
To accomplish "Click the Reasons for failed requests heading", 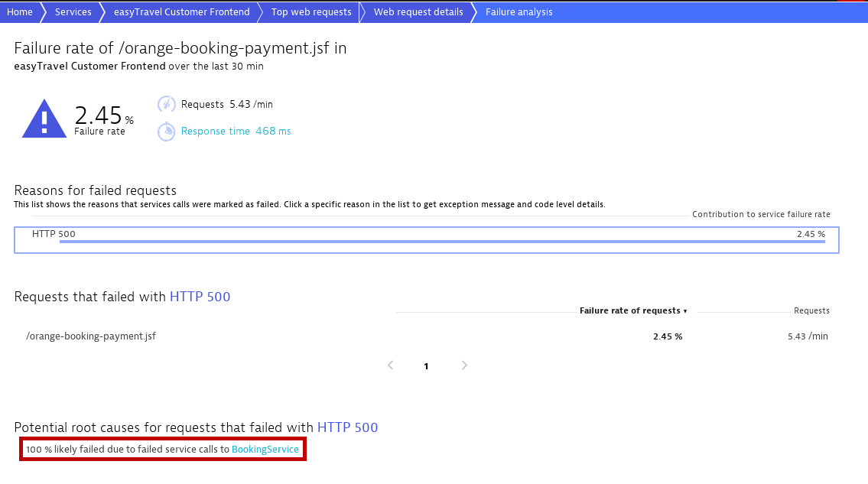I will point(96,190).
